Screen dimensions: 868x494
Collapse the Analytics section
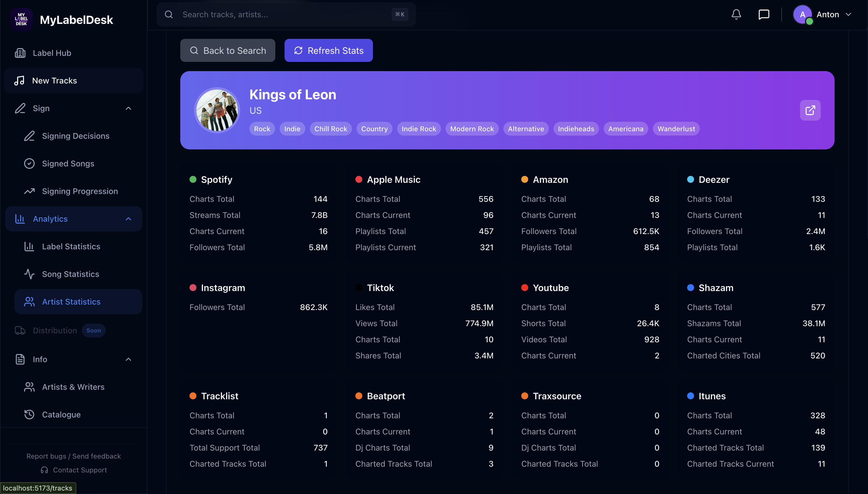pos(128,219)
